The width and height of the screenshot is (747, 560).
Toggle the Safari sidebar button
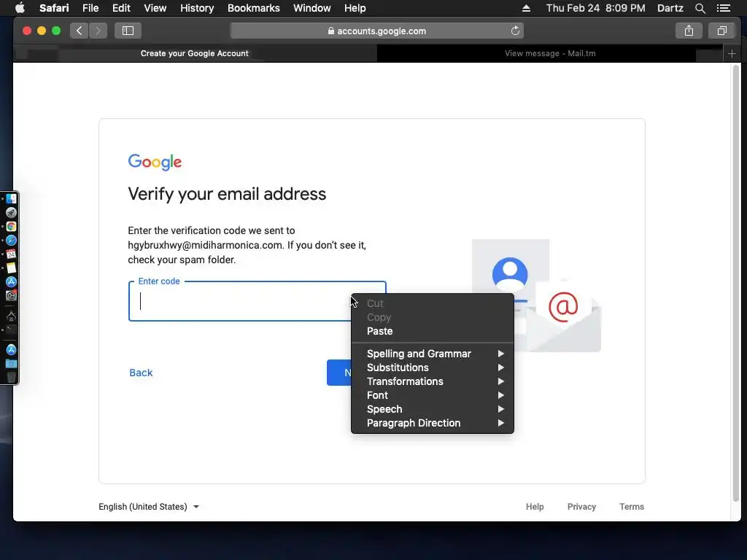click(128, 31)
